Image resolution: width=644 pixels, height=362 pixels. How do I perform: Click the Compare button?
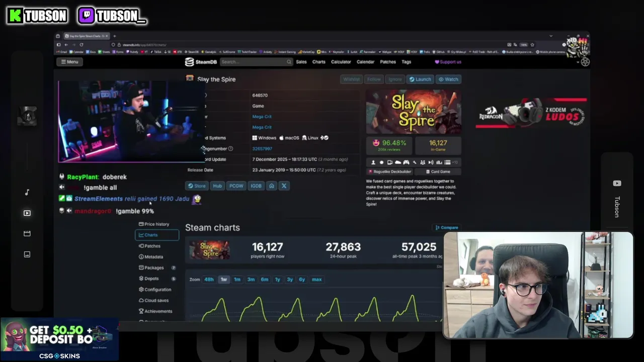pos(447,228)
